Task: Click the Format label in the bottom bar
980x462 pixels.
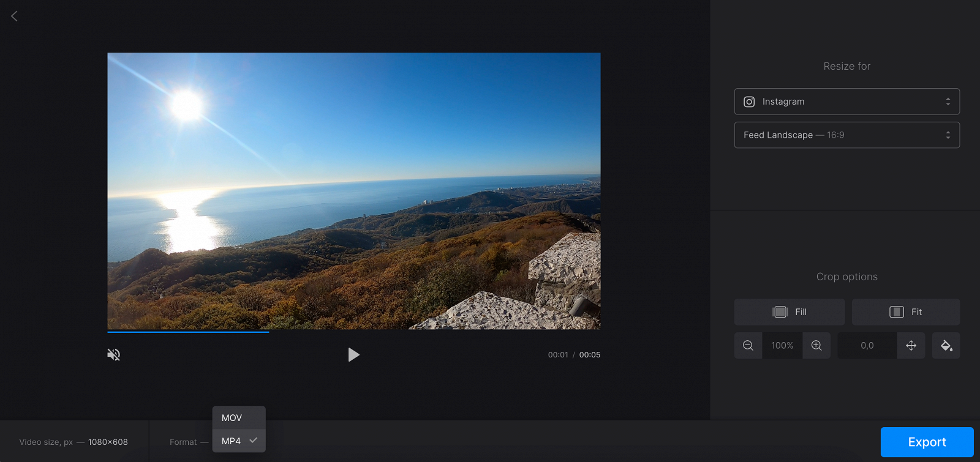Action: click(183, 442)
